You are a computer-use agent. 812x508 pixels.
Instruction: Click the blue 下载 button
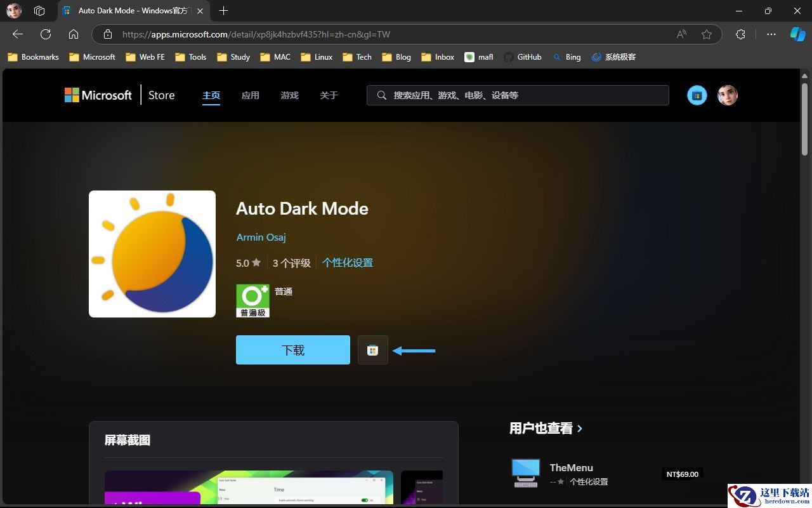(x=293, y=350)
